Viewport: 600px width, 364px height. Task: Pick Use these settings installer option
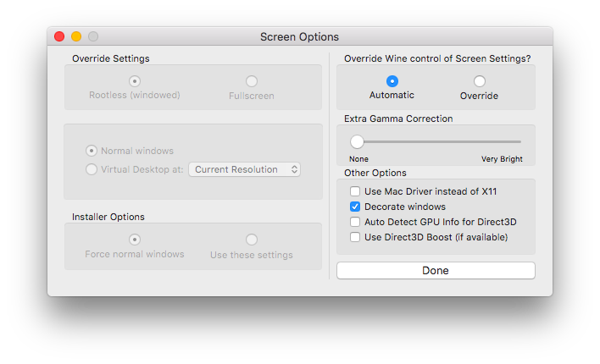252,240
